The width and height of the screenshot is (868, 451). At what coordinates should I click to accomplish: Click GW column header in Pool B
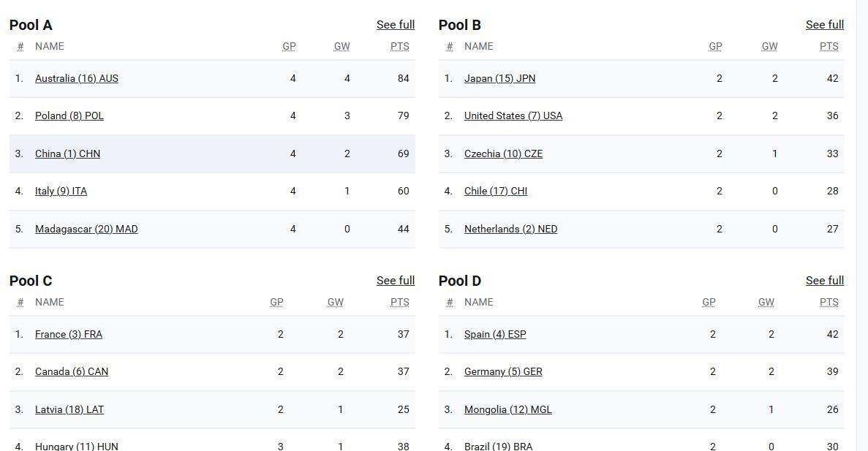coord(769,47)
